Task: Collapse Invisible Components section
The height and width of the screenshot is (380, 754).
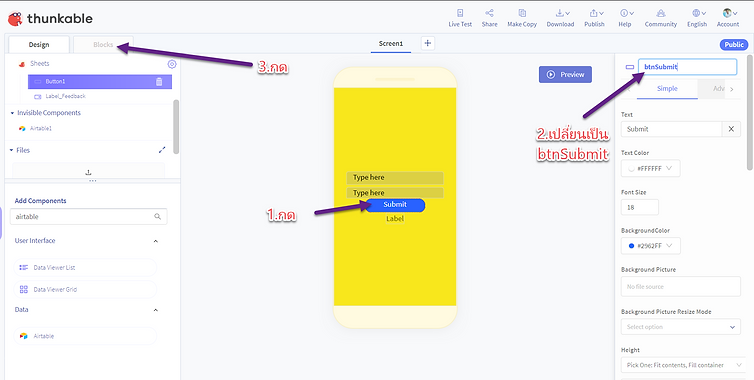Action: (x=12, y=113)
